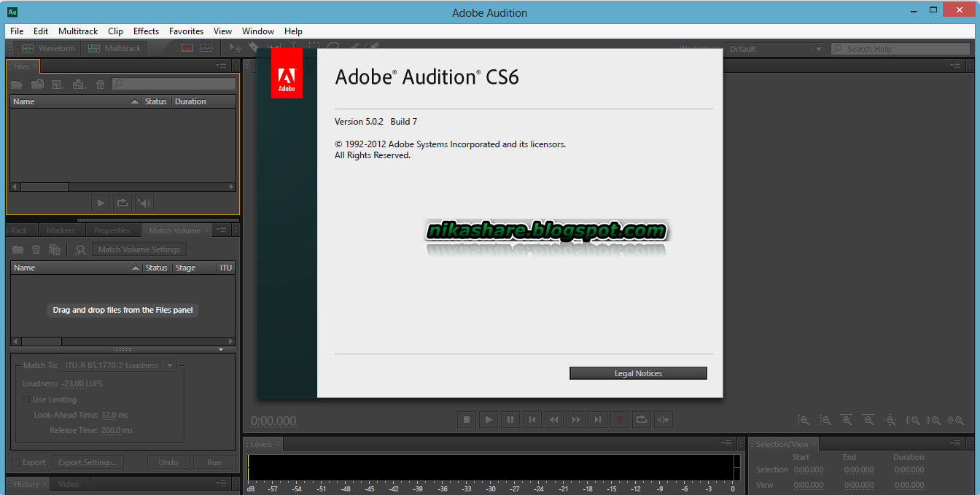Click remove selected file trash icon in Match Volume

coord(36,250)
